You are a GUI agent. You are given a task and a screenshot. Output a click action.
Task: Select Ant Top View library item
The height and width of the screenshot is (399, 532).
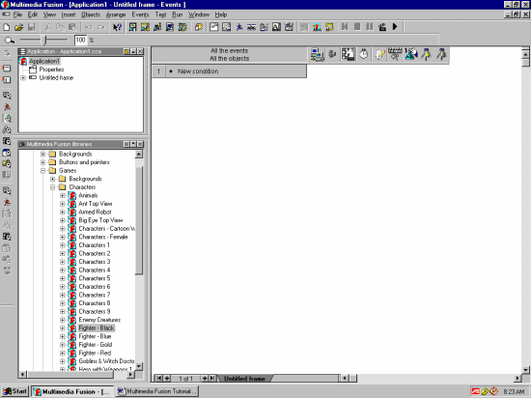(x=96, y=204)
